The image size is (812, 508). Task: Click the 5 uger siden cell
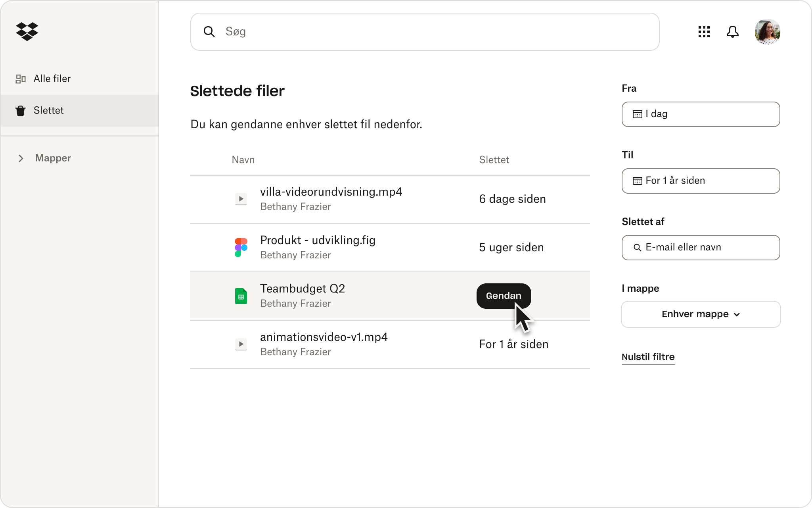[511, 247]
